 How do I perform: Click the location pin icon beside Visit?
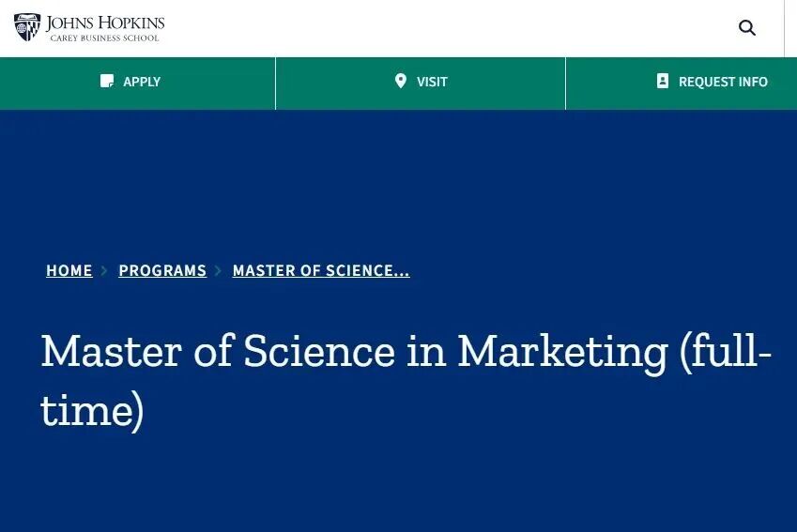click(x=401, y=82)
